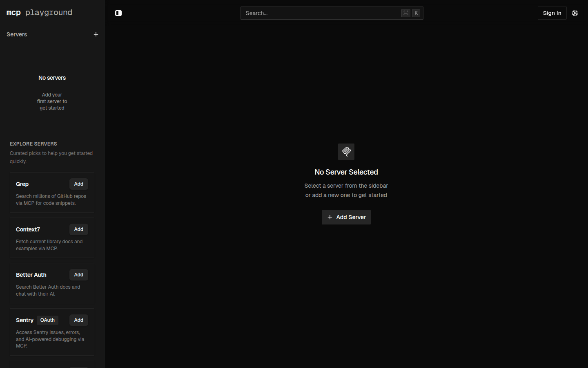Add the Grep server
This screenshot has height=368, width=588.
pos(78,184)
